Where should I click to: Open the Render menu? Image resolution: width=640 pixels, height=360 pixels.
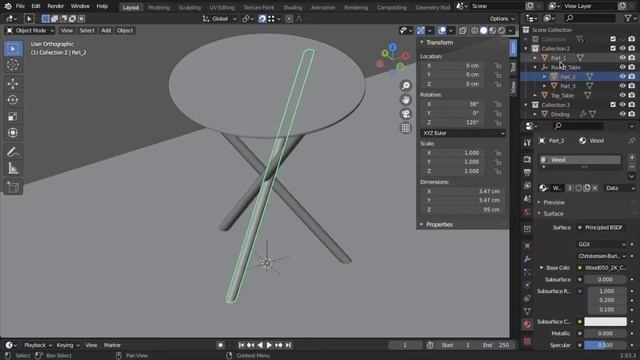click(x=56, y=6)
